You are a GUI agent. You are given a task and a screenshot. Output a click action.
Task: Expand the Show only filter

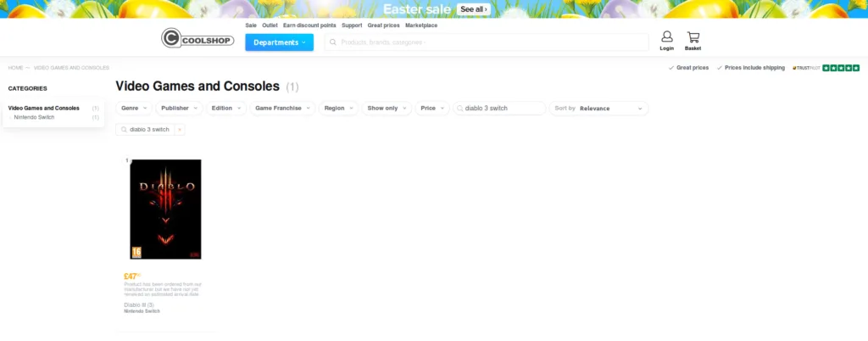pyautogui.click(x=387, y=109)
